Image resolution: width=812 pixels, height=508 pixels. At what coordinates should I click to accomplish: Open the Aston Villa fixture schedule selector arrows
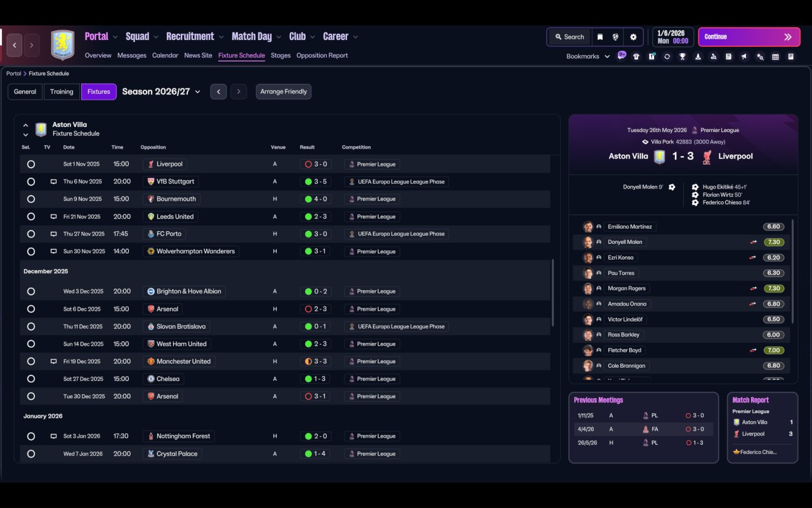pos(25,130)
